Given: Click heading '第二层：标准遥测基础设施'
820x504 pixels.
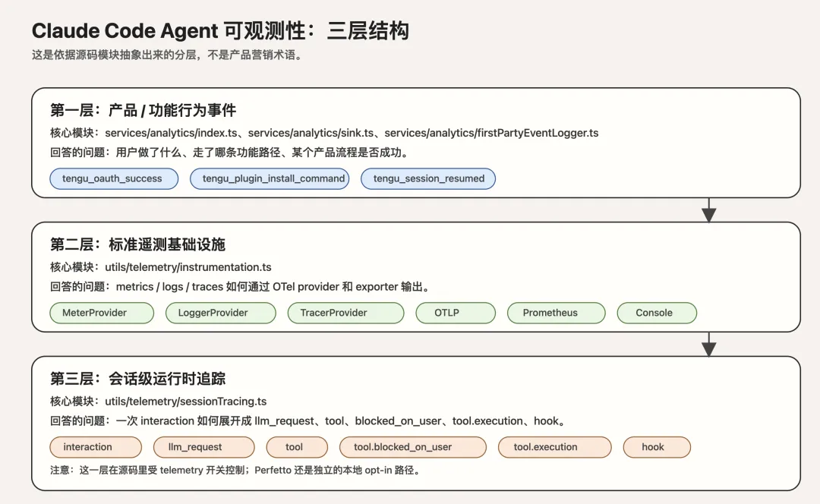Looking at the screenshot, I should 137,244.
